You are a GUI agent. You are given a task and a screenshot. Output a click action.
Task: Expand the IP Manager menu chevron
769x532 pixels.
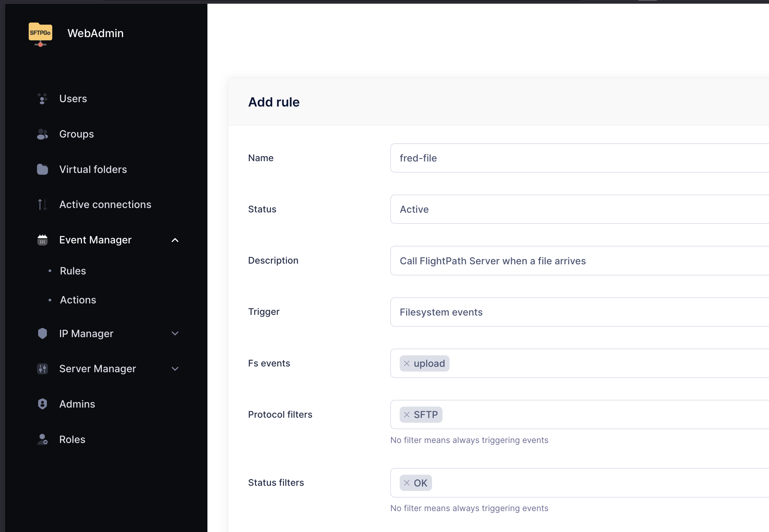click(175, 333)
